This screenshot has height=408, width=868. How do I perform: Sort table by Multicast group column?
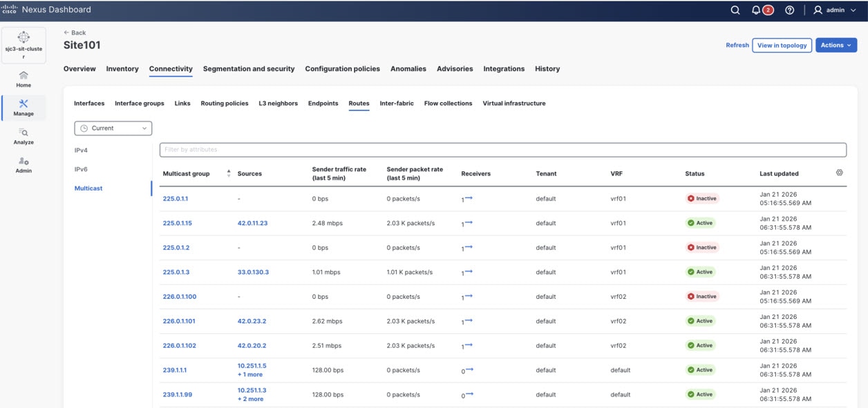pyautogui.click(x=229, y=173)
